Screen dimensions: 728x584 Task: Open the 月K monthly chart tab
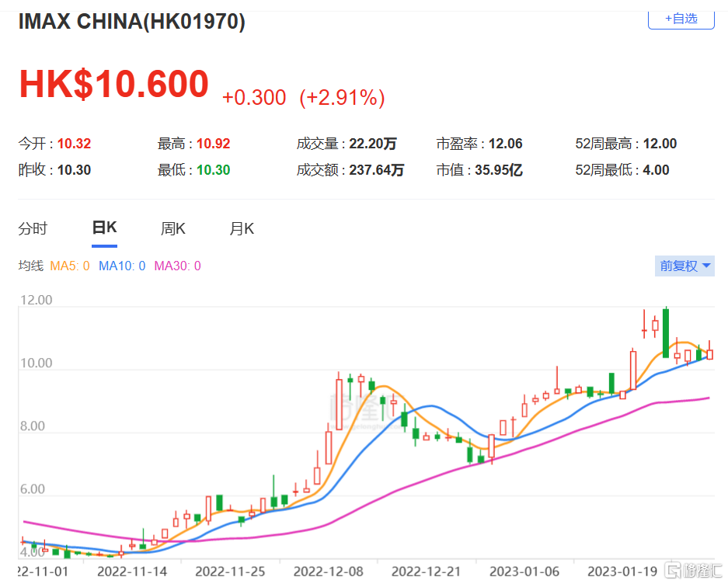coord(242,228)
